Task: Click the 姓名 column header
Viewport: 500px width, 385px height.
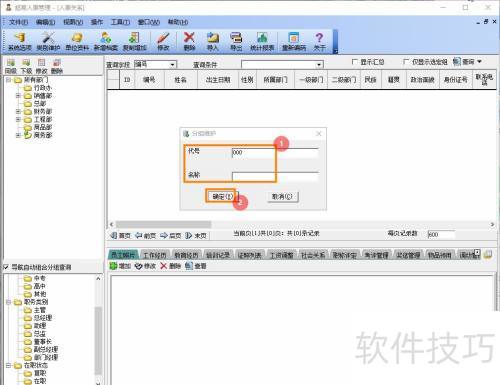Action: point(180,80)
